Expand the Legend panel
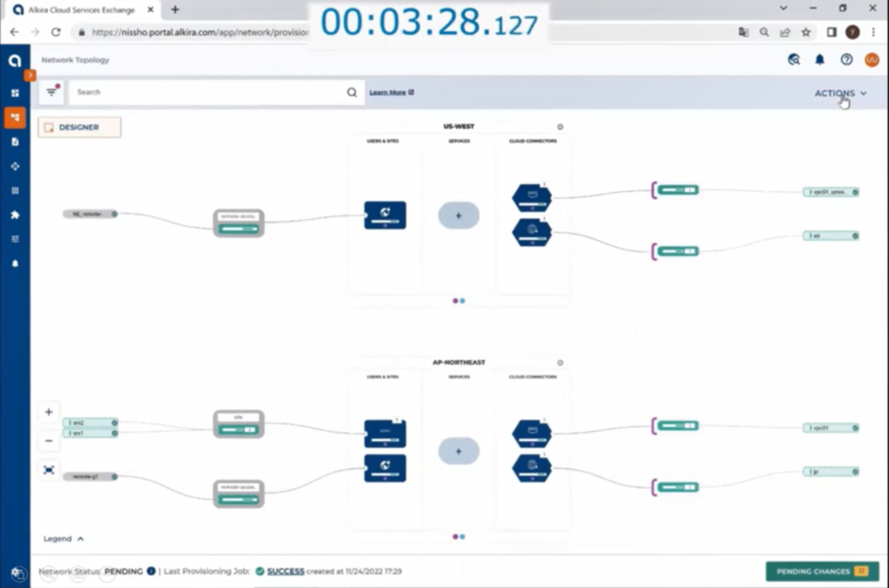 (x=63, y=539)
